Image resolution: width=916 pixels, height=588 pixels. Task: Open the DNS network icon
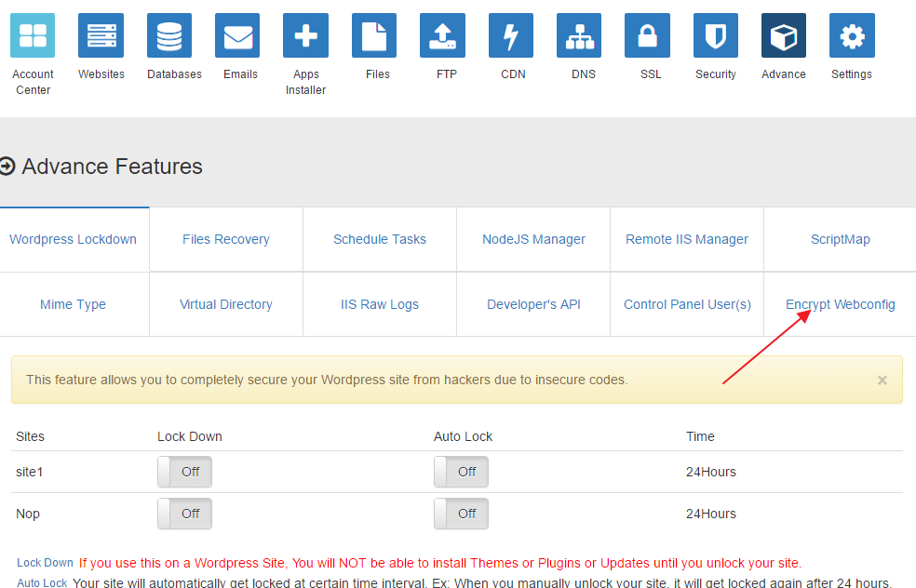(579, 35)
